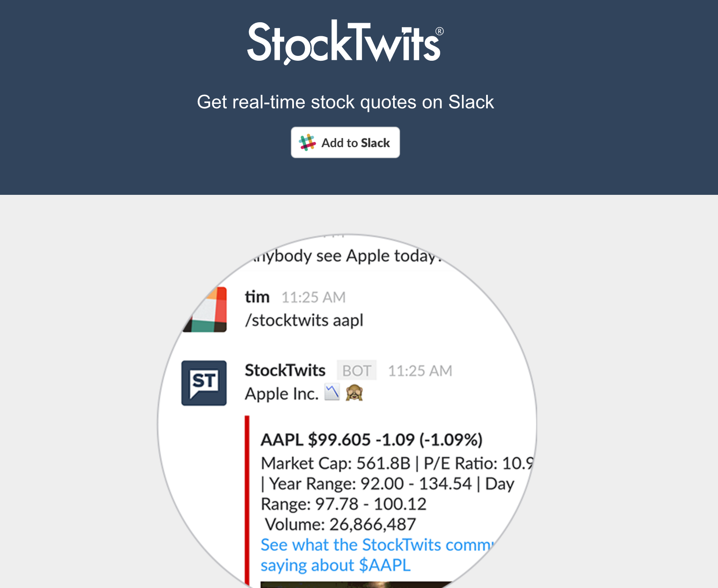Click tim's 11:25 AM message timestamp
This screenshot has height=588, width=718.
pyautogui.click(x=313, y=297)
